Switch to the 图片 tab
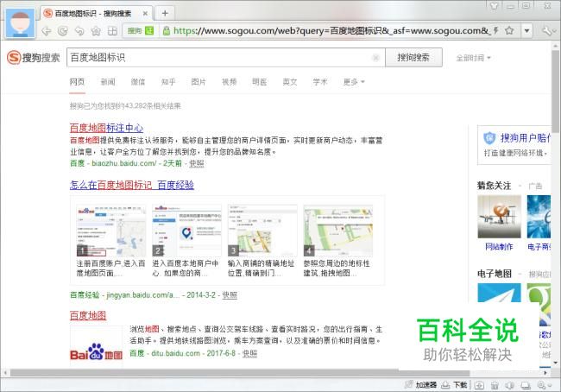561x392 pixels. 199,82
